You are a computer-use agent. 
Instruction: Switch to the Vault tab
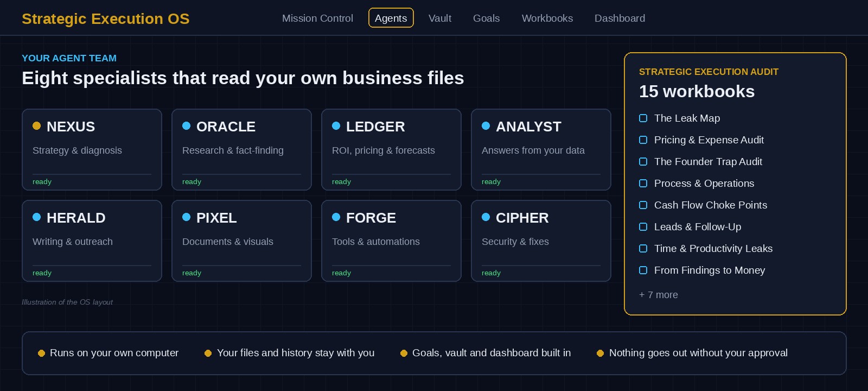click(440, 18)
